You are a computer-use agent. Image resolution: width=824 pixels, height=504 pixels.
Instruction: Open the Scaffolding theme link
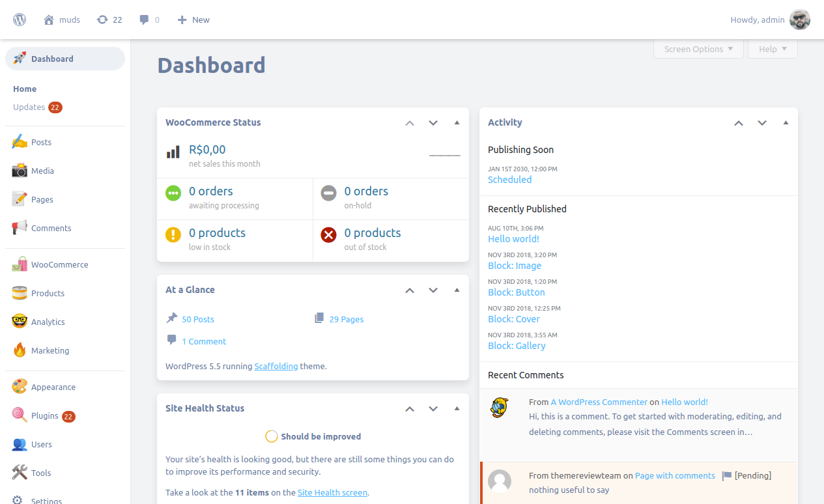click(x=276, y=366)
